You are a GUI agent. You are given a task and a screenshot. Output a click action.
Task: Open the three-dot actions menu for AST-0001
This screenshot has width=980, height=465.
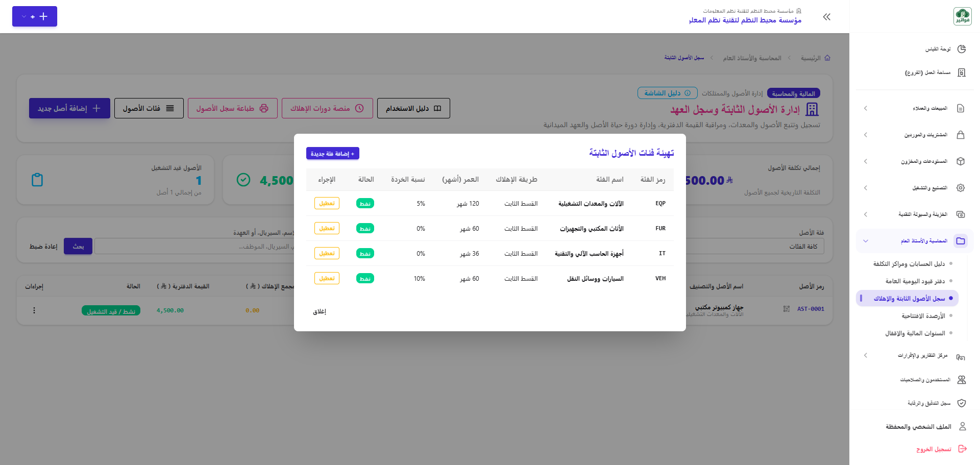(34, 310)
